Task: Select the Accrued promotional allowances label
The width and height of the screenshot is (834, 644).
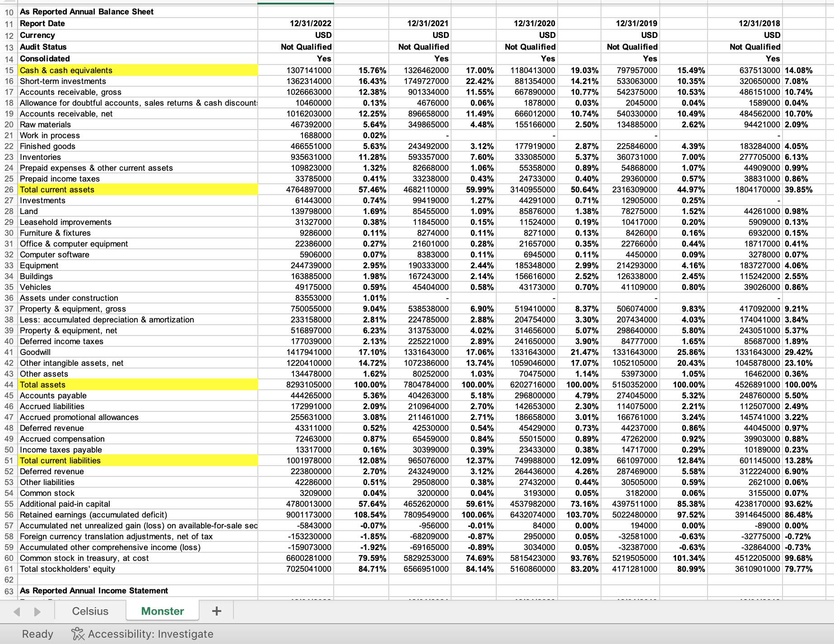Action: [138, 417]
